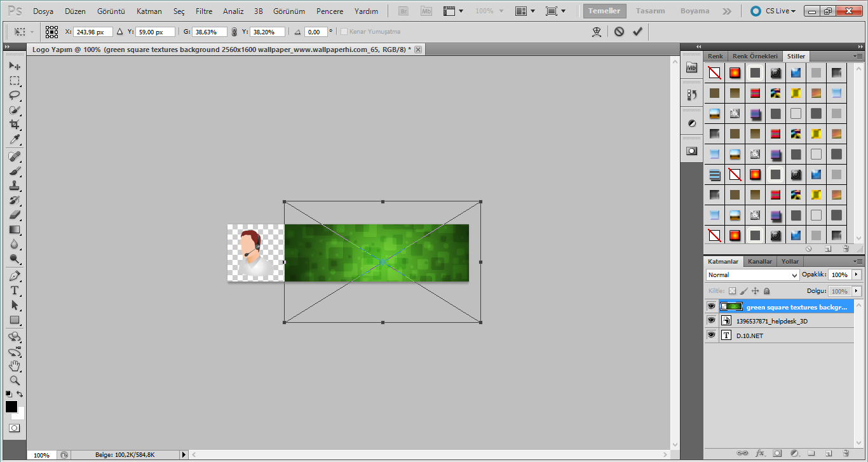Switch to the Kanallar tab

(x=760, y=261)
